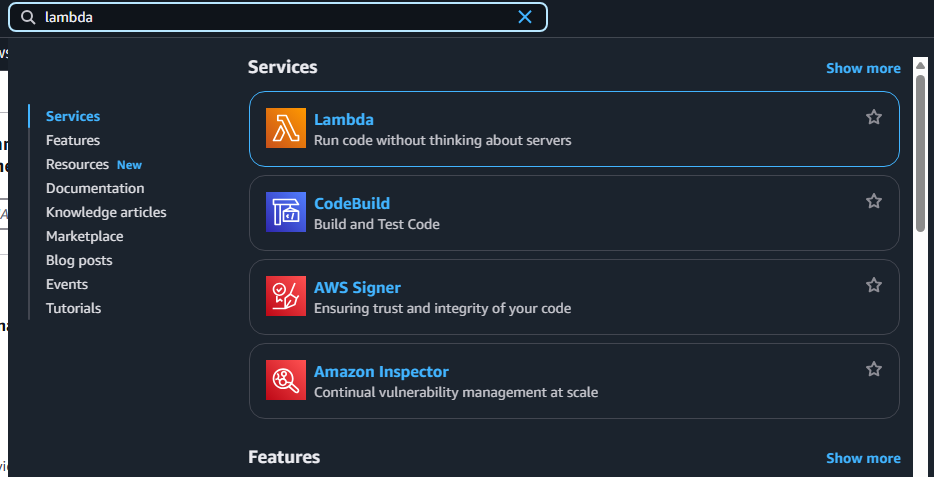Click into the lambda search field
The image size is (934, 477).
point(278,17)
